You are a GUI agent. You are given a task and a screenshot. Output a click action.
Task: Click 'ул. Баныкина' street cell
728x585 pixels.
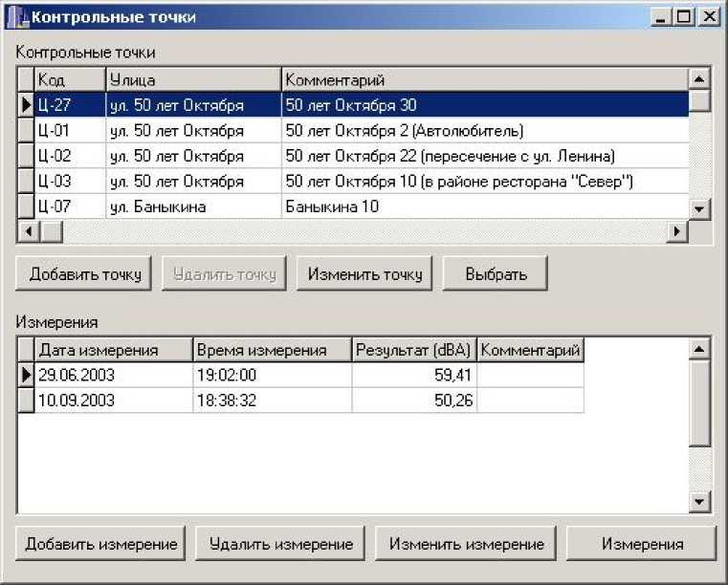pos(193,206)
